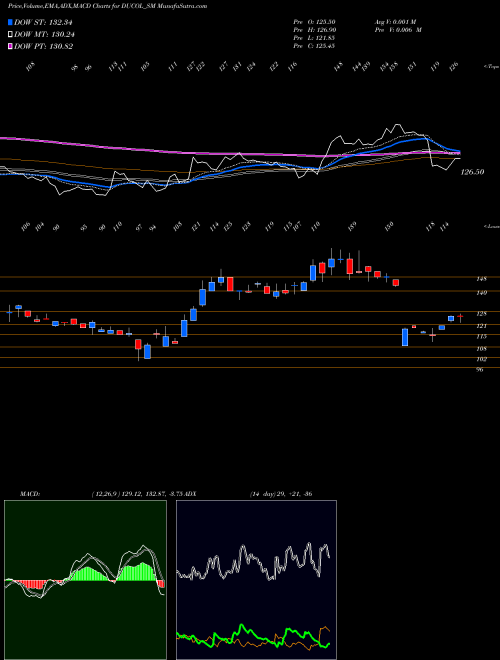
Task: Click the 'Pre V: 0.006 M' volume text
Action: point(397,30)
